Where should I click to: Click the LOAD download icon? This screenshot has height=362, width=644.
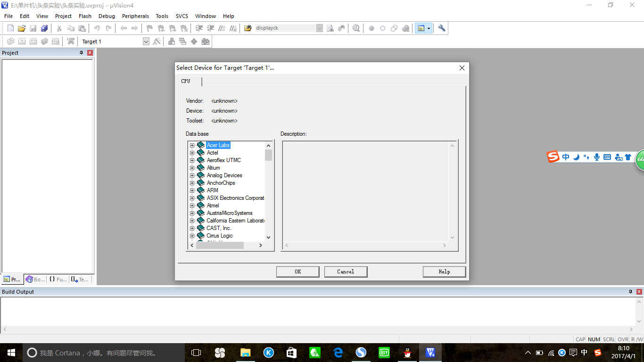71,41
